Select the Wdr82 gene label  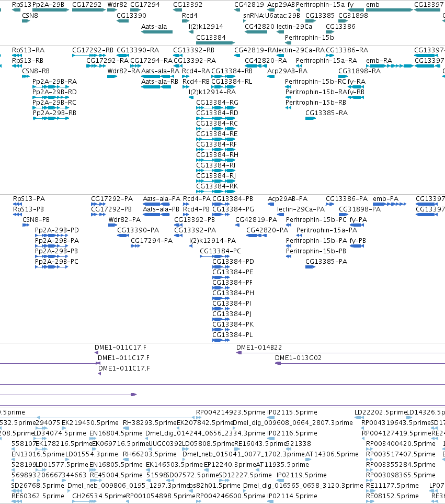[x=117, y=5]
